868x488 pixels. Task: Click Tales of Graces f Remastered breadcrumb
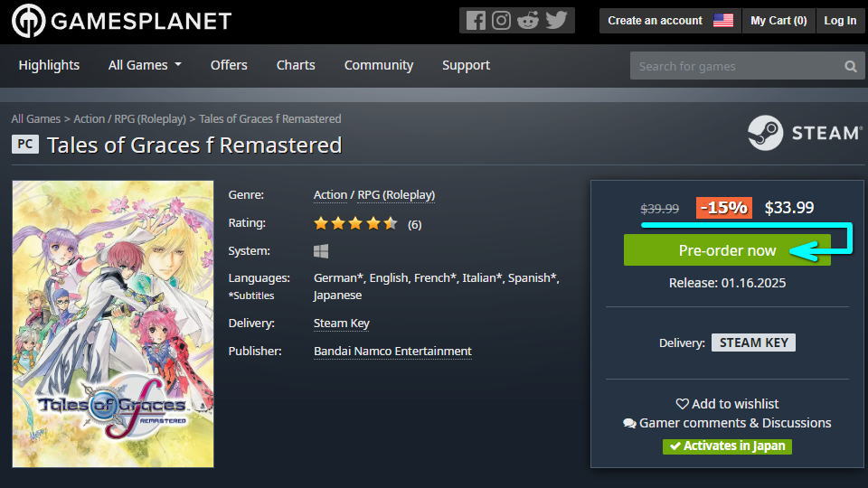click(270, 119)
